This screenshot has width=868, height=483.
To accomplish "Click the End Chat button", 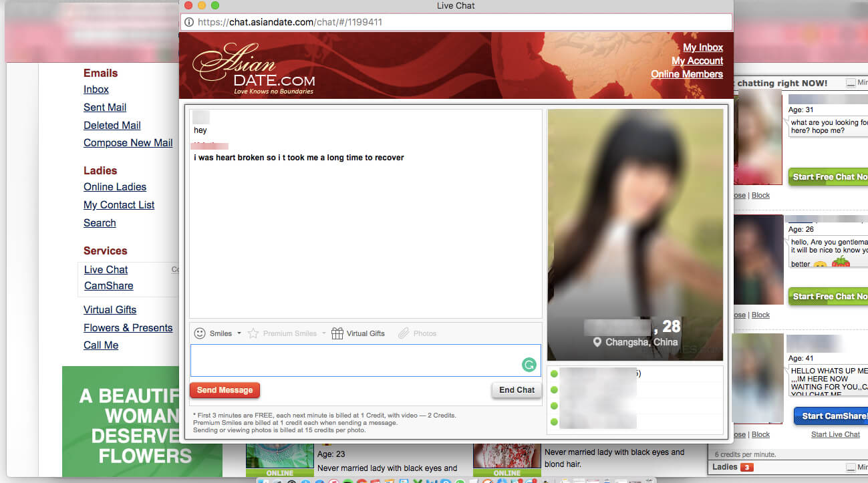I will click(x=517, y=390).
